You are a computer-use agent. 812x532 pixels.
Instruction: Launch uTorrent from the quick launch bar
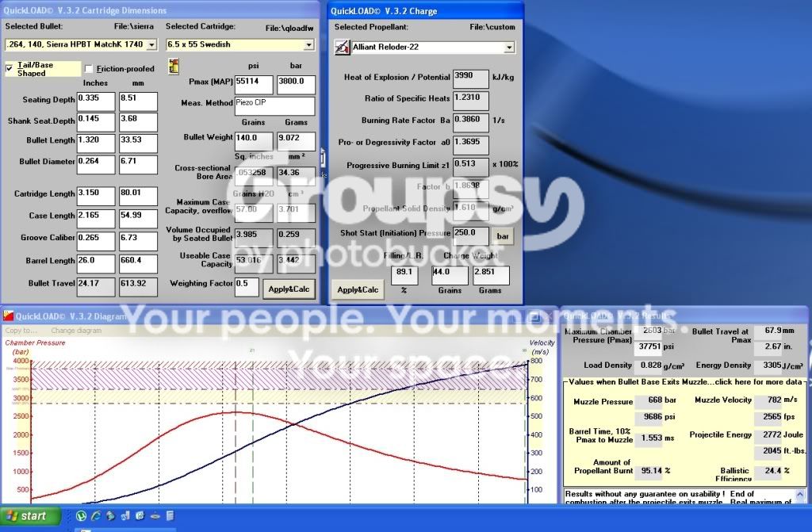[x=81, y=515]
